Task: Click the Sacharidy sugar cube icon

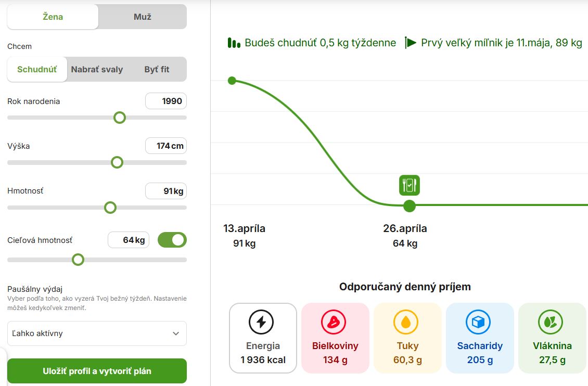Action: 478,322
